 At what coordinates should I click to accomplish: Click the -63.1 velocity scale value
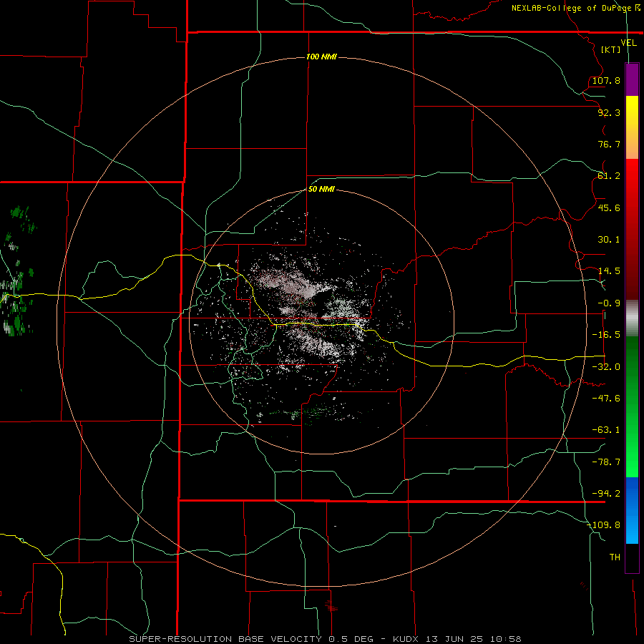[x=606, y=430]
